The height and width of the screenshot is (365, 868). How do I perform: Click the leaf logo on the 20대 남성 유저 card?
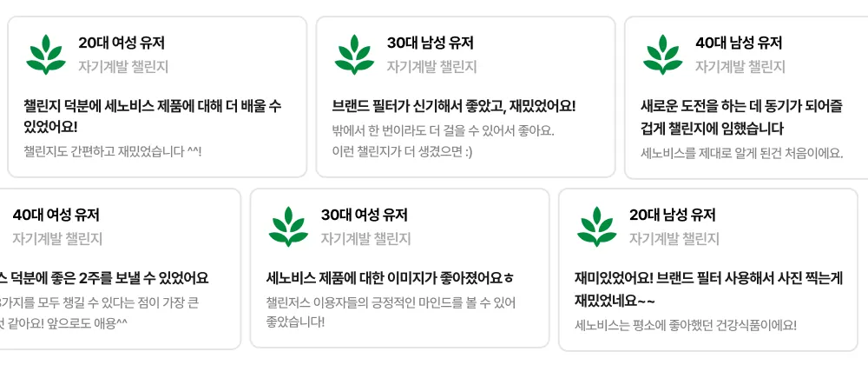click(x=596, y=226)
